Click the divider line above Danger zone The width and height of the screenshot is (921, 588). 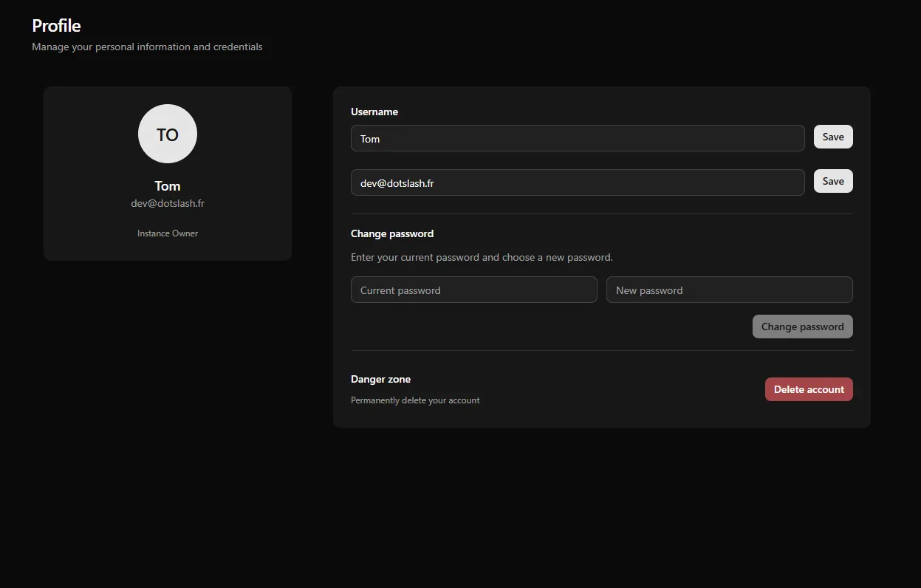601,350
